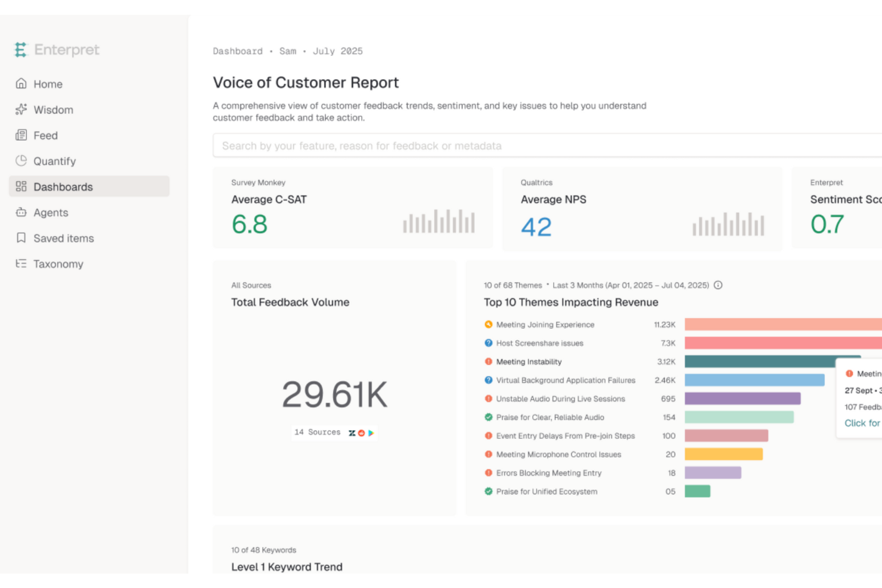
Task: Toggle the Host Screenshare issues badge
Action: coord(487,343)
